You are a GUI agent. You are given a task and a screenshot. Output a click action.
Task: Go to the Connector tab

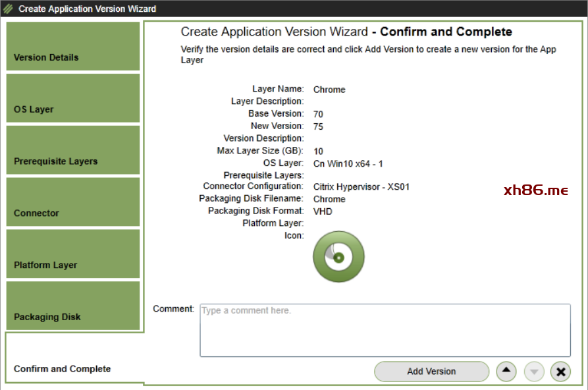tap(73, 202)
